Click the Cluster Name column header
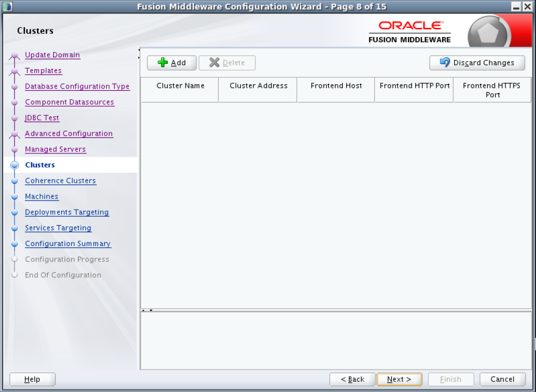Viewport: 536px width, 392px height. (180, 90)
